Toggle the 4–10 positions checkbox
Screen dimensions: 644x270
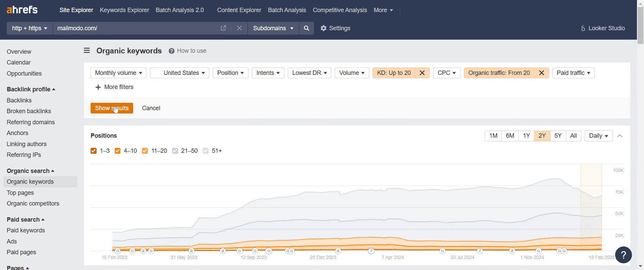pos(117,151)
